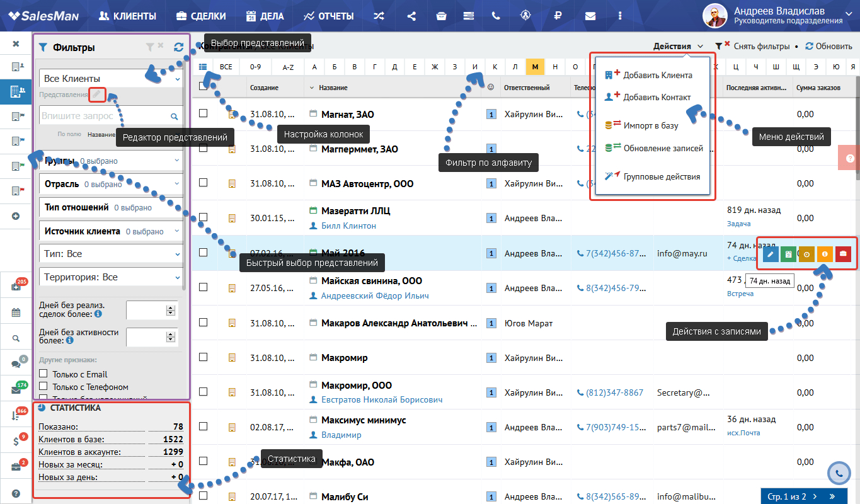Open the phone calls icon in top bar
860x504 pixels.
(x=496, y=16)
